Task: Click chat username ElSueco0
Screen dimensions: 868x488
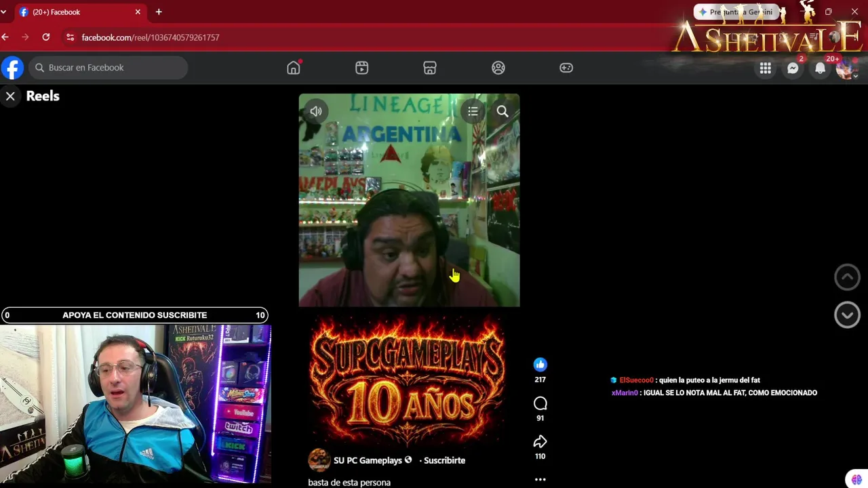Action: 636,380
